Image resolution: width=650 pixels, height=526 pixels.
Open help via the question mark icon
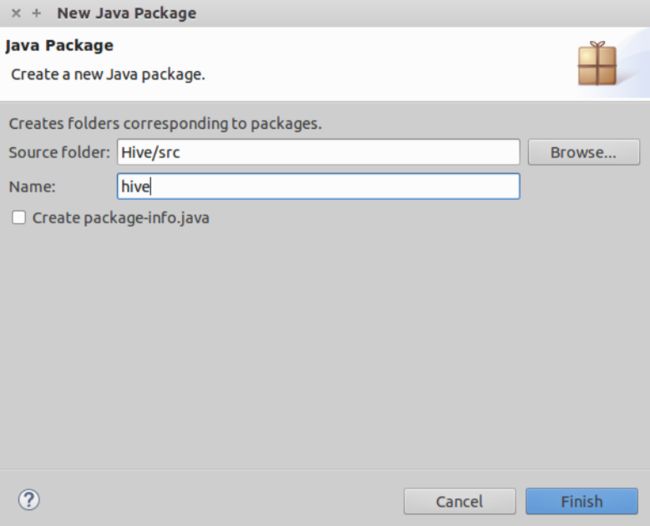[x=29, y=500]
